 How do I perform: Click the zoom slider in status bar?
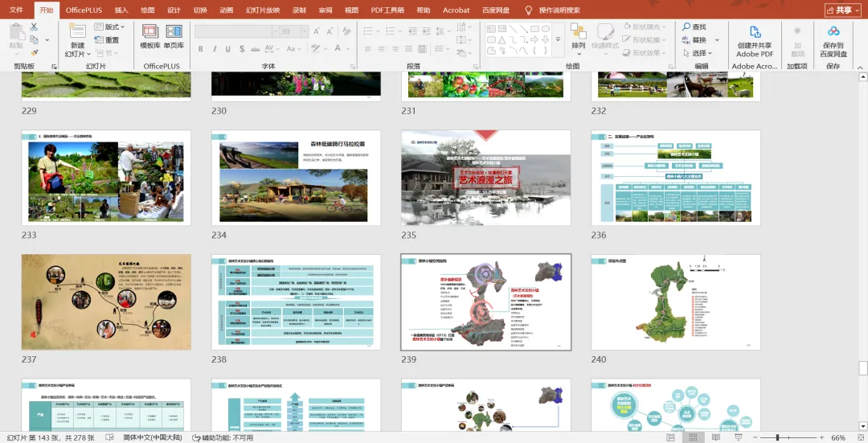(x=788, y=437)
